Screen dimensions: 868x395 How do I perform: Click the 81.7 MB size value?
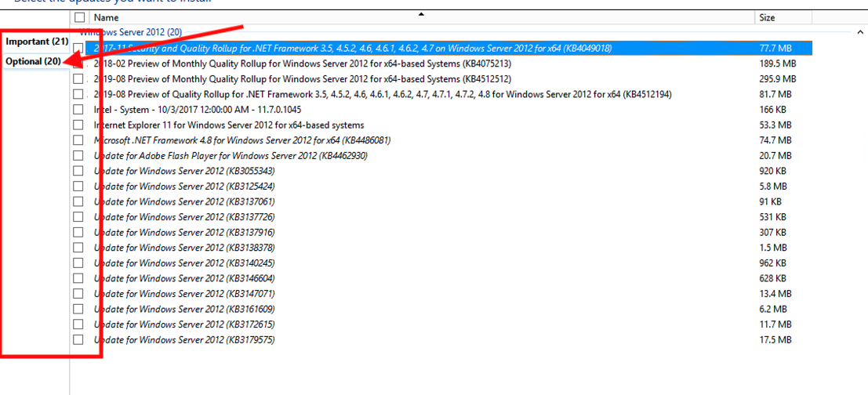(x=775, y=94)
